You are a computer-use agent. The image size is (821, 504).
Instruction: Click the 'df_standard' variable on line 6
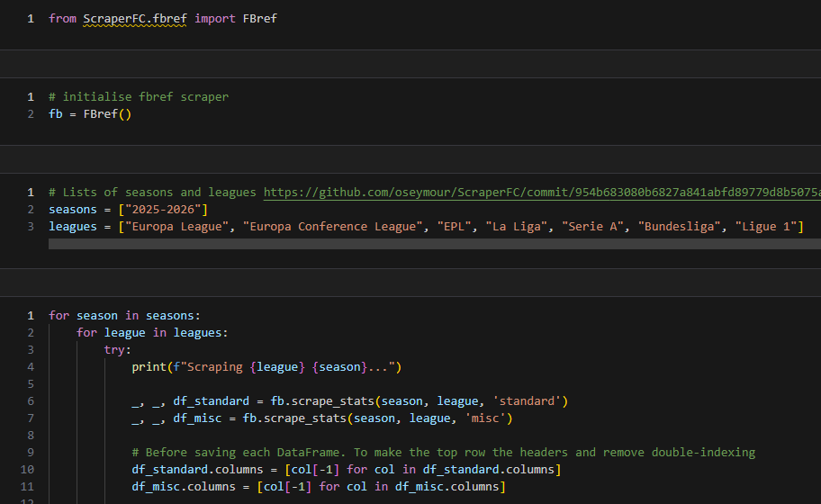click(x=211, y=400)
